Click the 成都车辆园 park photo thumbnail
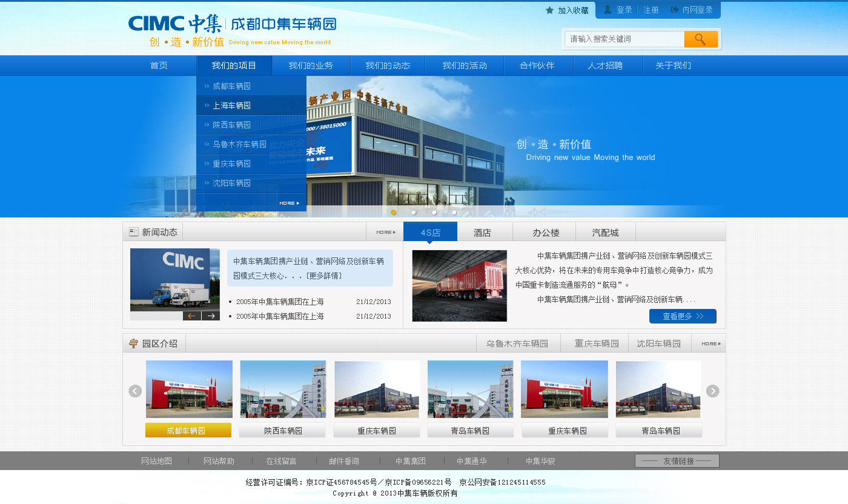 [x=189, y=389]
